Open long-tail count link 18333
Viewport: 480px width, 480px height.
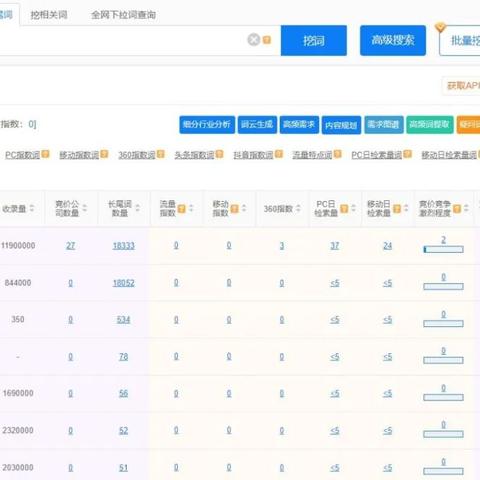click(x=123, y=246)
